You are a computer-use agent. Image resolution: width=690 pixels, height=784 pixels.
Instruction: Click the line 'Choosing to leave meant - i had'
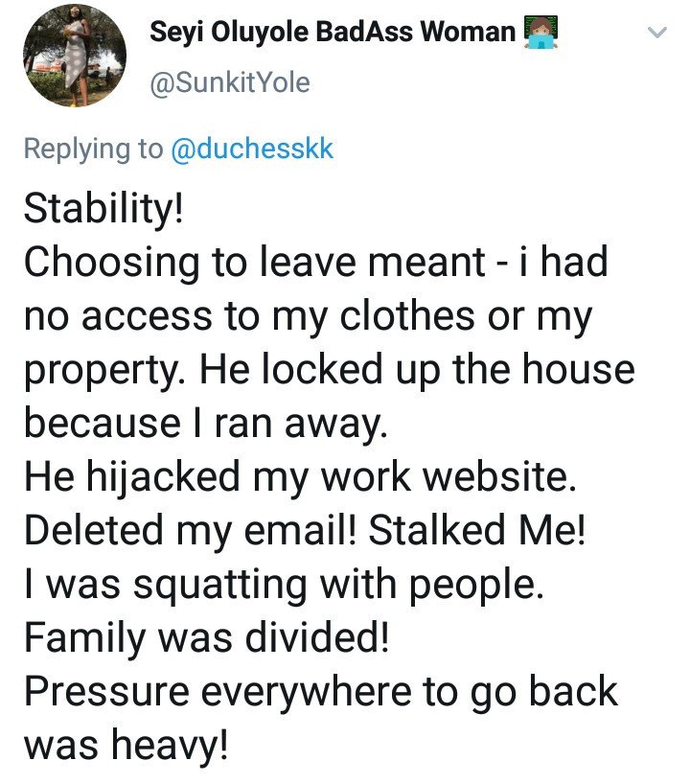(x=316, y=262)
